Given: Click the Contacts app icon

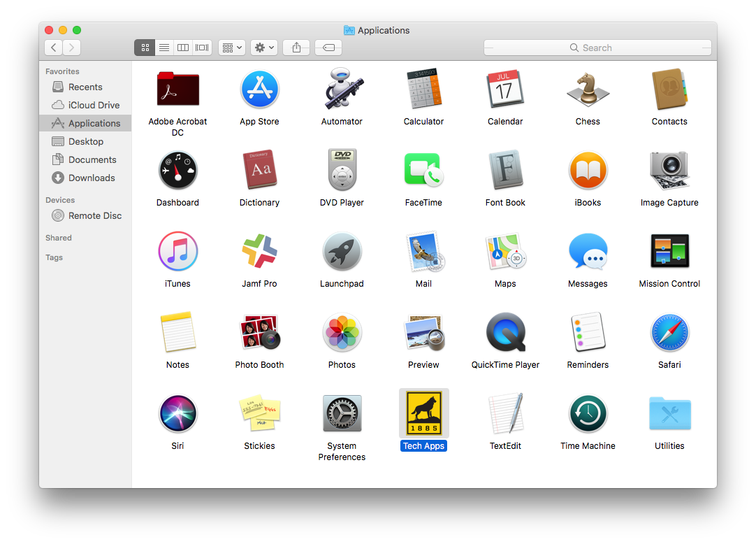Looking at the screenshot, I should click(x=669, y=90).
